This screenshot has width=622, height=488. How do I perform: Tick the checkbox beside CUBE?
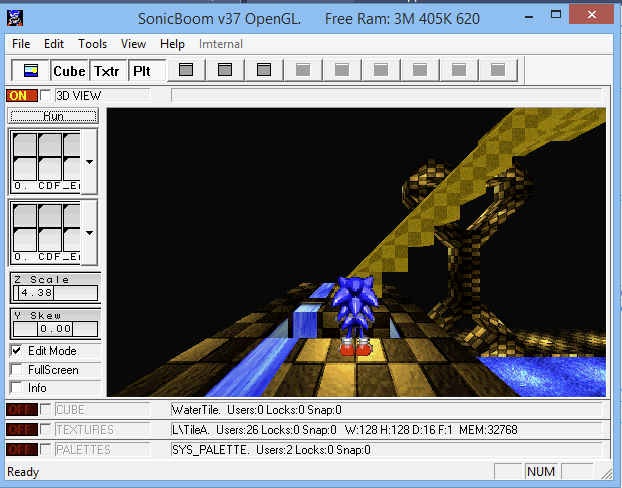coord(46,409)
